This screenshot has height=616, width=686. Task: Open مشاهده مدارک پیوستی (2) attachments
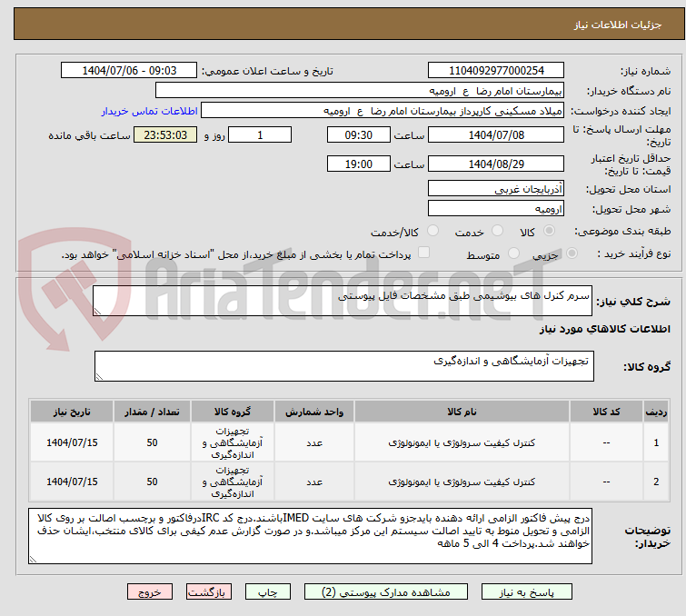click(386, 592)
